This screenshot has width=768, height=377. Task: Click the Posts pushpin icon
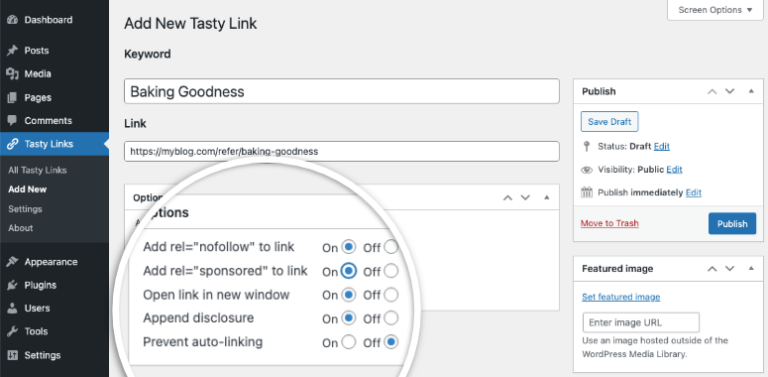[x=13, y=50]
